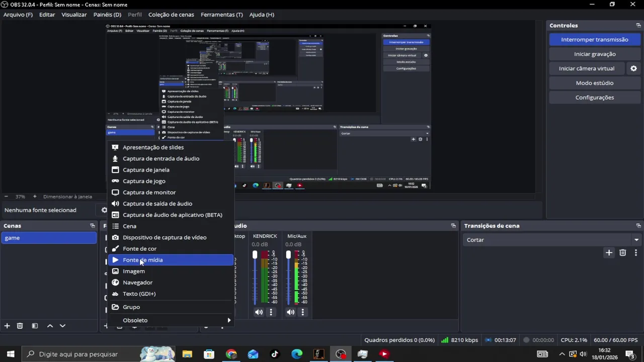Expand the Obsoleto submenu
The height and width of the screenshot is (362, 644).
pyautogui.click(x=171, y=320)
